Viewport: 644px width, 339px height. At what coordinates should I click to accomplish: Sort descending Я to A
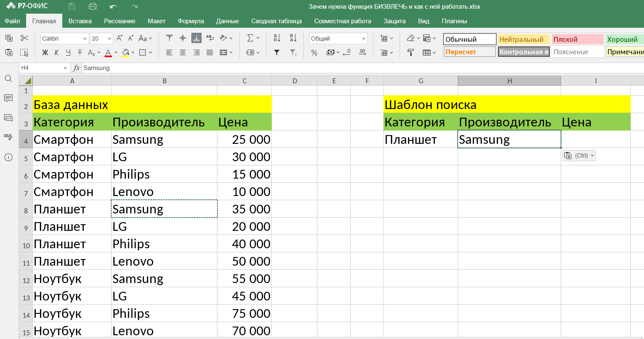click(x=293, y=38)
